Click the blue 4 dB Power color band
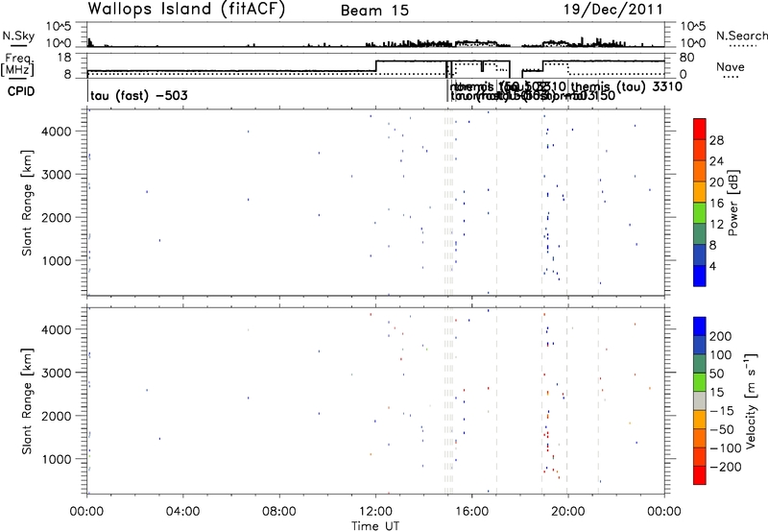 point(700,276)
